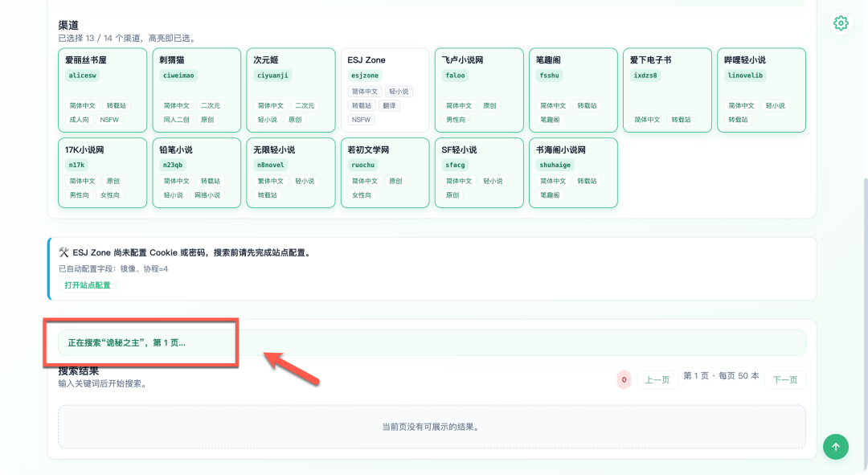The height and width of the screenshot is (475, 868).
Task: Open the settings gear icon
Action: tap(841, 23)
